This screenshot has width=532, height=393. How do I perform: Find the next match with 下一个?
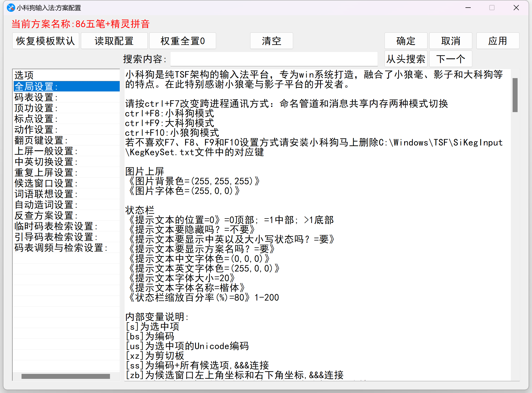coord(451,59)
